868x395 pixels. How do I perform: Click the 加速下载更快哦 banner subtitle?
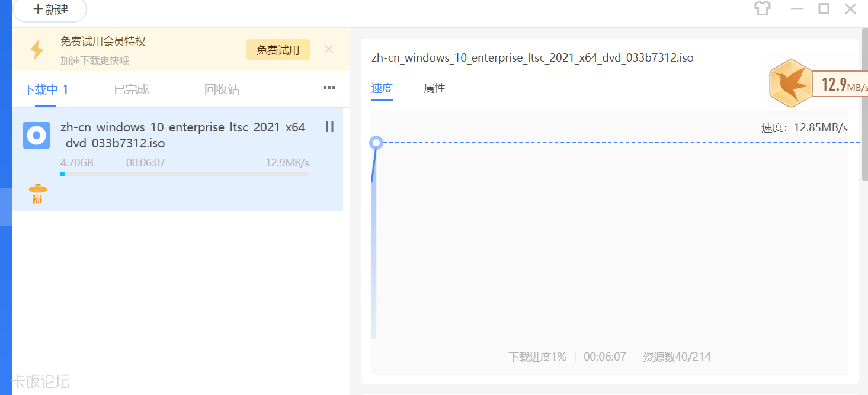pyautogui.click(x=95, y=60)
